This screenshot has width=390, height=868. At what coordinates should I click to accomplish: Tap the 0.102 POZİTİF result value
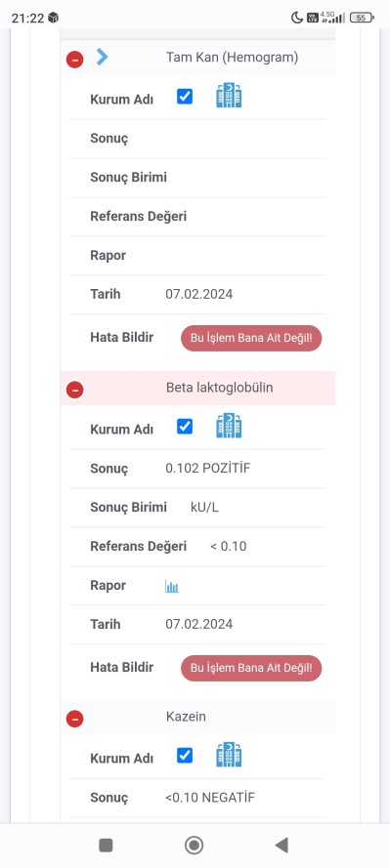pyautogui.click(x=208, y=469)
